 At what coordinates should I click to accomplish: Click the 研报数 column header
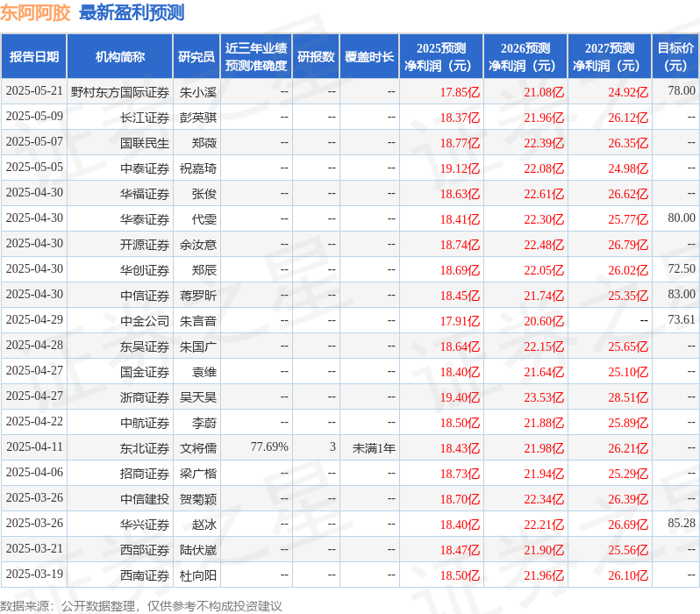click(x=316, y=57)
